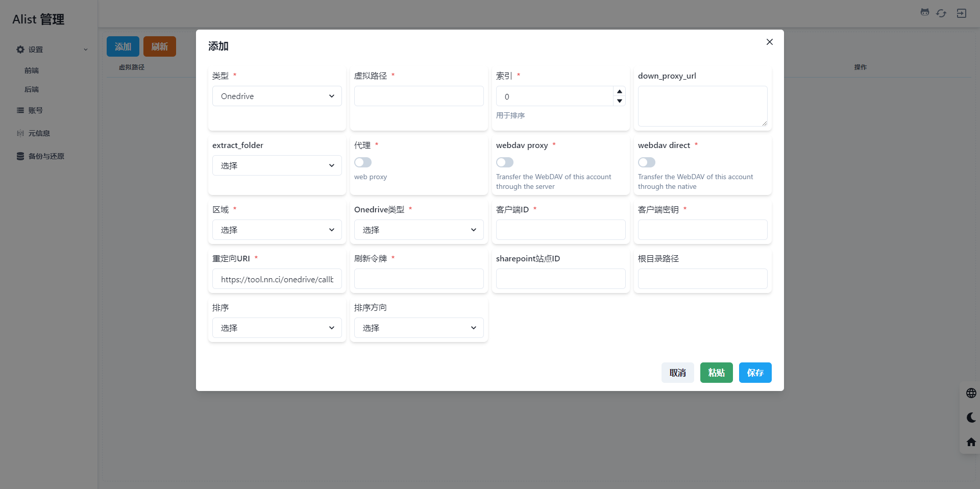Increase the 索引 value with up arrow

tap(620, 91)
